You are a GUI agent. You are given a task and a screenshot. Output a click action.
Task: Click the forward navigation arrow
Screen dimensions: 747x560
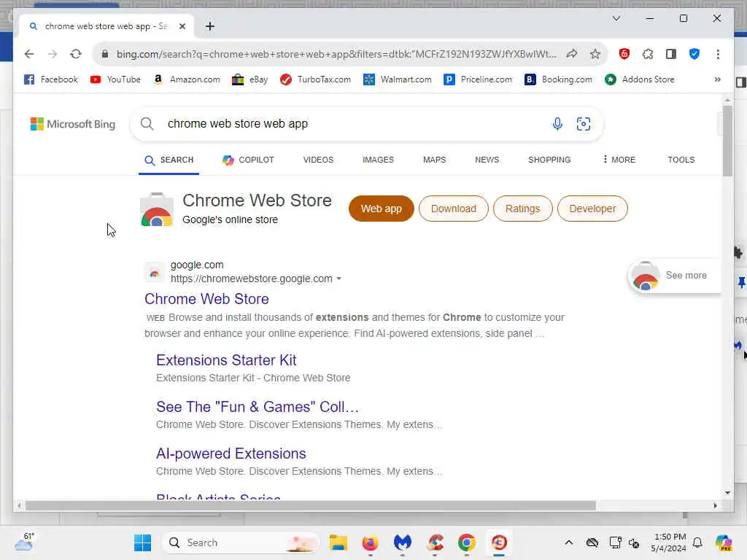pos(53,54)
